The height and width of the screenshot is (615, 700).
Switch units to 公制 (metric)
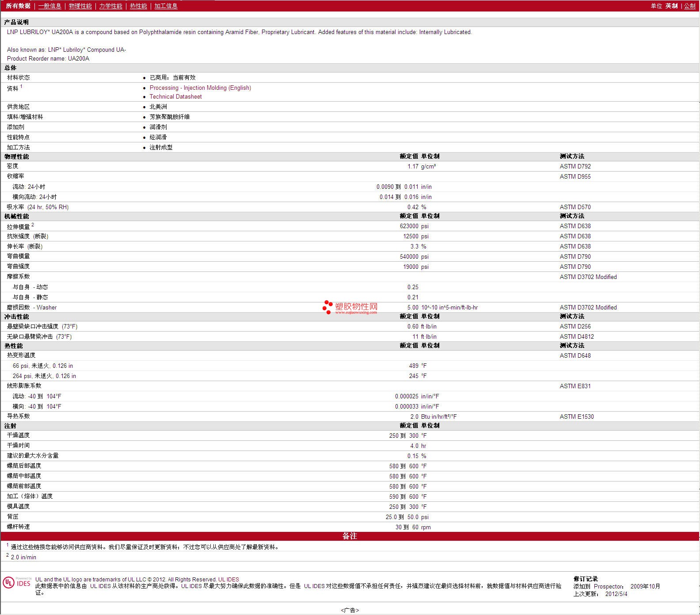coord(689,6)
